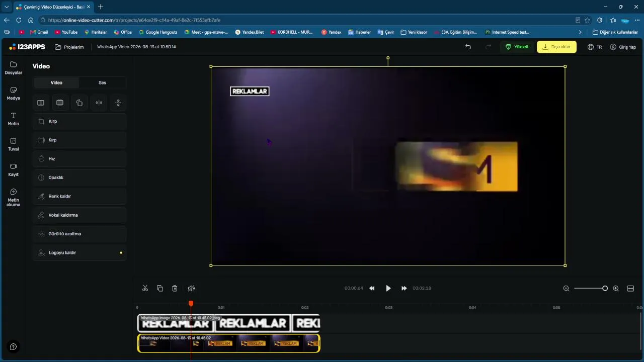
Task: Open the Kayıt recording panel
Action: click(x=13, y=170)
